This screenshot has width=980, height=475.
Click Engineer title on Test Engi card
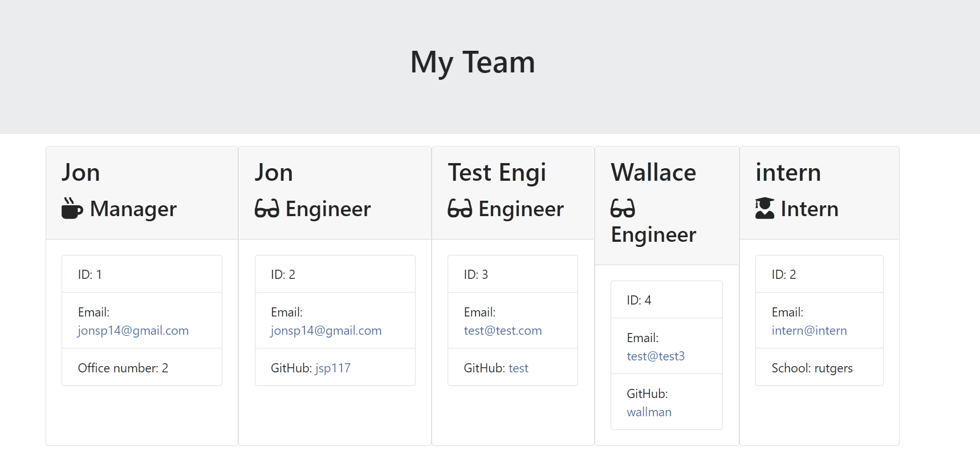pos(521,209)
